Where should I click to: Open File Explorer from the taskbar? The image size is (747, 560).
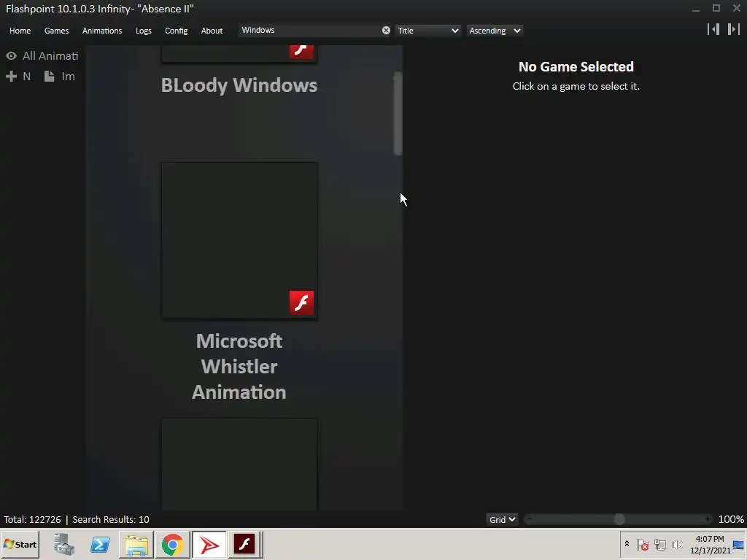point(136,544)
